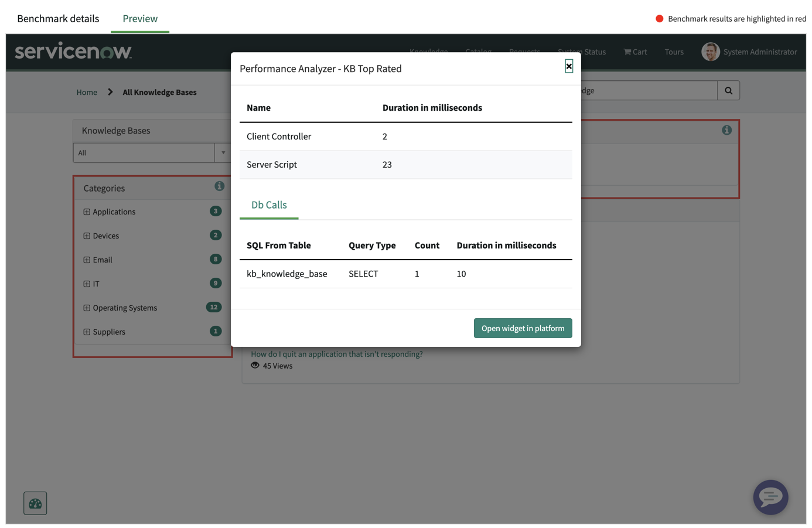Click the red dot in the benchmark legend

pyautogui.click(x=659, y=19)
